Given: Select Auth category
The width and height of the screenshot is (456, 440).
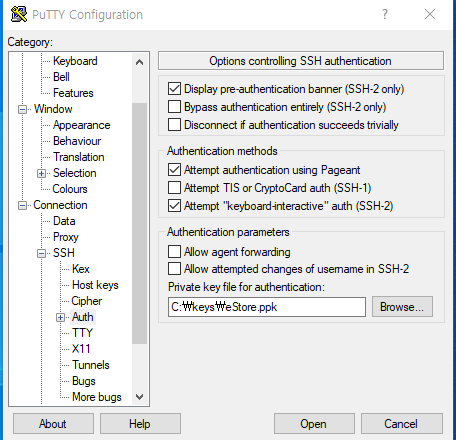Looking at the screenshot, I should [83, 317].
